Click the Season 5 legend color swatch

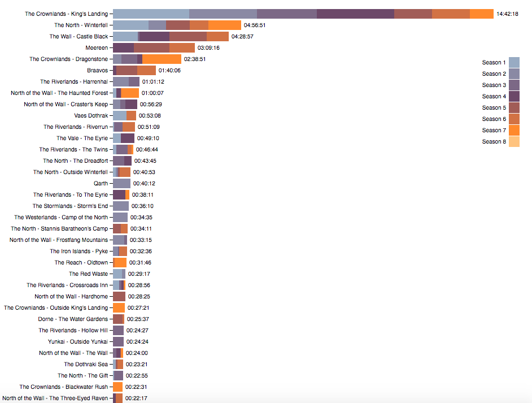coord(514,107)
